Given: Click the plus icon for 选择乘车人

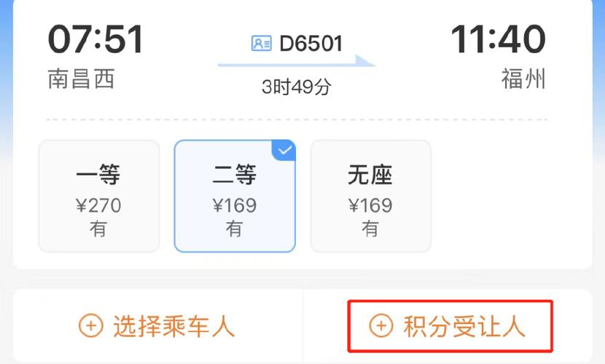Looking at the screenshot, I should tap(90, 326).
